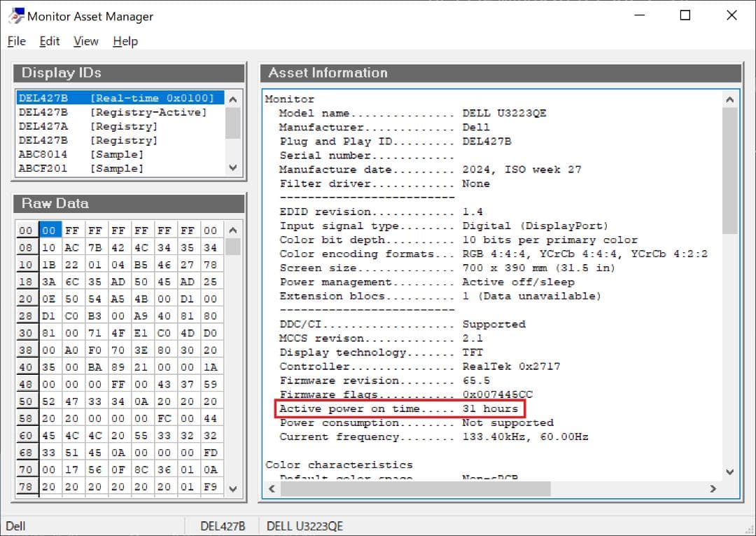Screen dimensions: 756x536
Task: Click the Active power on time line
Action: point(399,408)
